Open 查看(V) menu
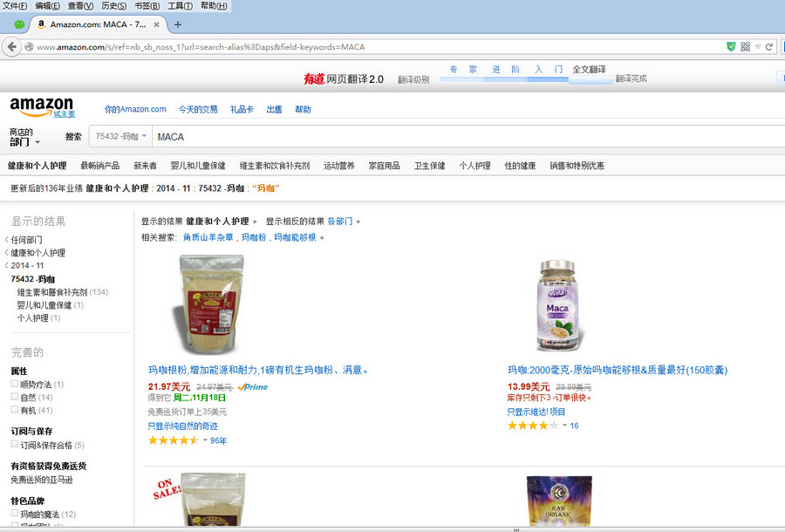This screenshot has height=532, width=785. 80,6
